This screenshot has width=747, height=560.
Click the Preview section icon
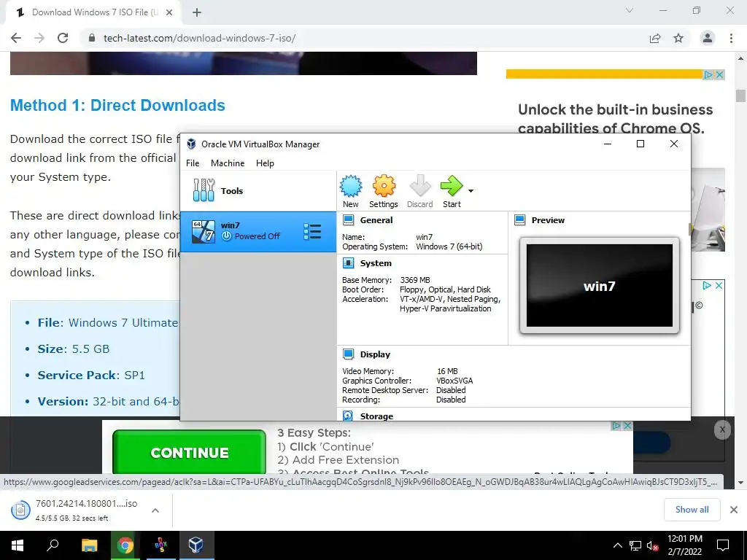point(519,220)
